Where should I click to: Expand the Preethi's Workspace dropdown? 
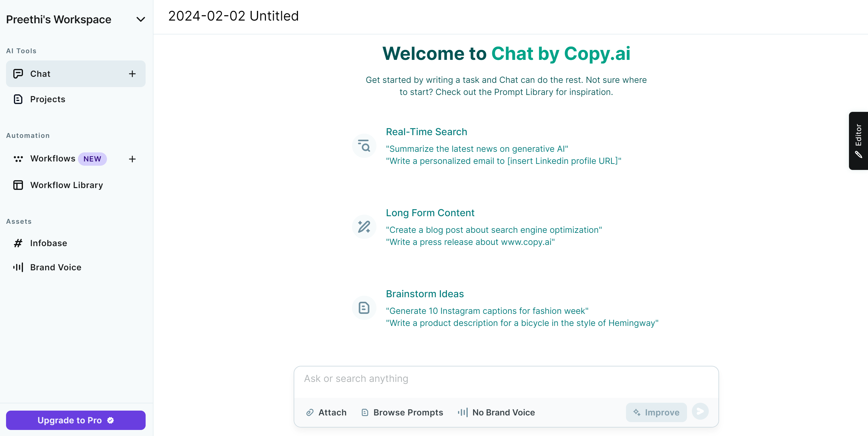coord(140,20)
